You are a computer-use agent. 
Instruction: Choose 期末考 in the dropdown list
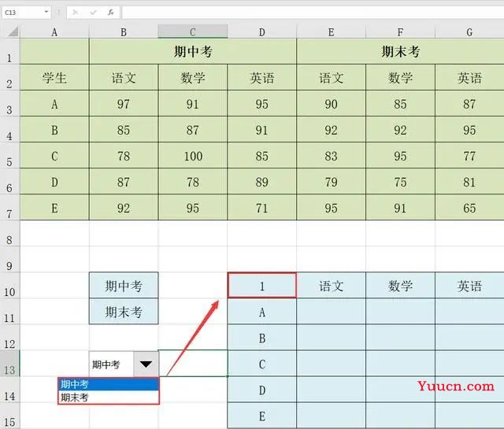pyautogui.click(x=109, y=398)
